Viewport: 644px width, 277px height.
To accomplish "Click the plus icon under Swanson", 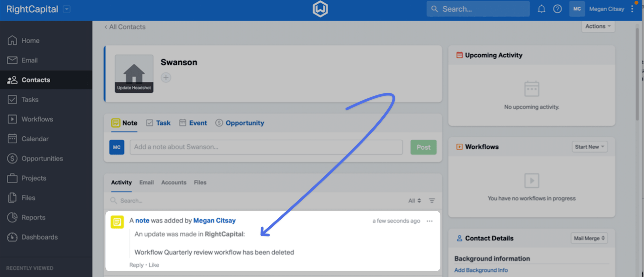I will (x=166, y=78).
